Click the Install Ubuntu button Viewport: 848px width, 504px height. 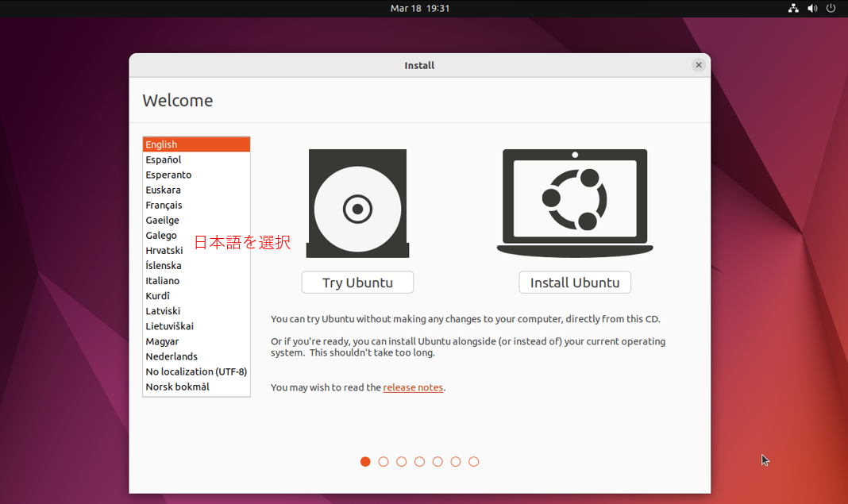[575, 283]
